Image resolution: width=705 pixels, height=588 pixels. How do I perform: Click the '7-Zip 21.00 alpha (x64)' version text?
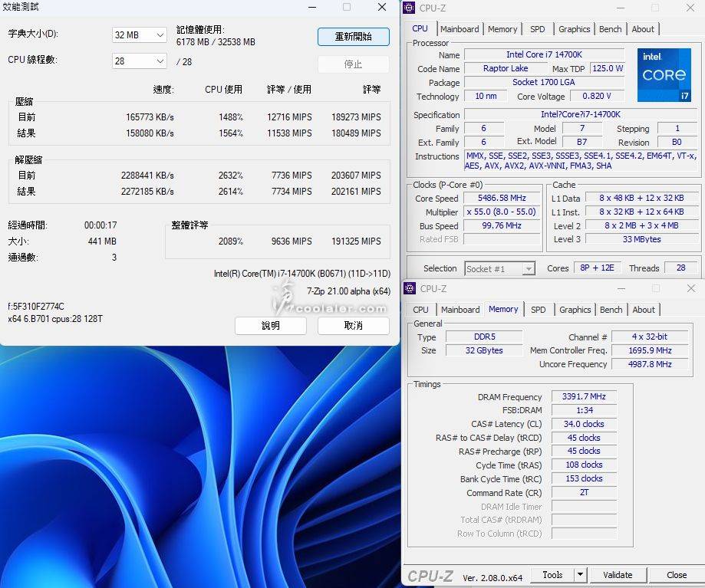pyautogui.click(x=348, y=291)
